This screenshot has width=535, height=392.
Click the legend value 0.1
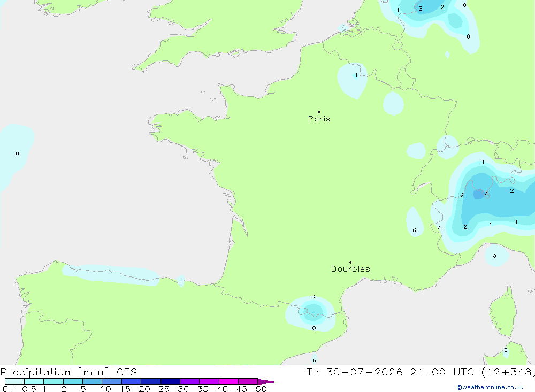[x=9, y=389]
